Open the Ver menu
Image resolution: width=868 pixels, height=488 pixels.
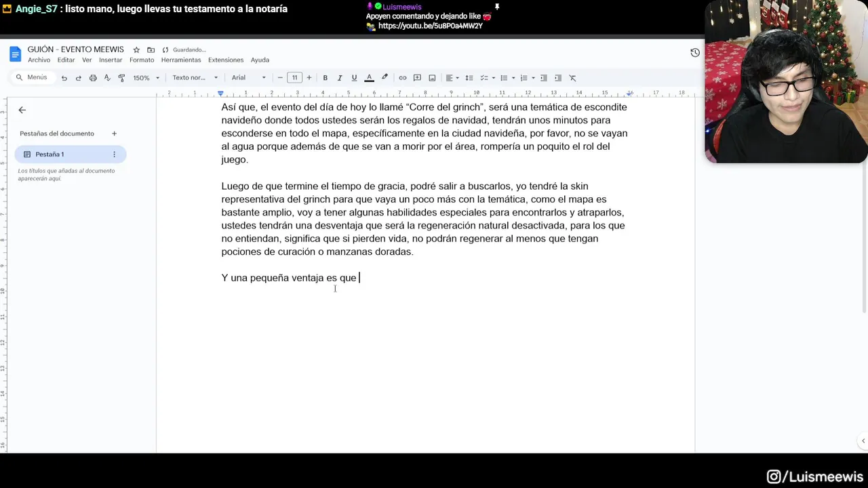[87, 60]
